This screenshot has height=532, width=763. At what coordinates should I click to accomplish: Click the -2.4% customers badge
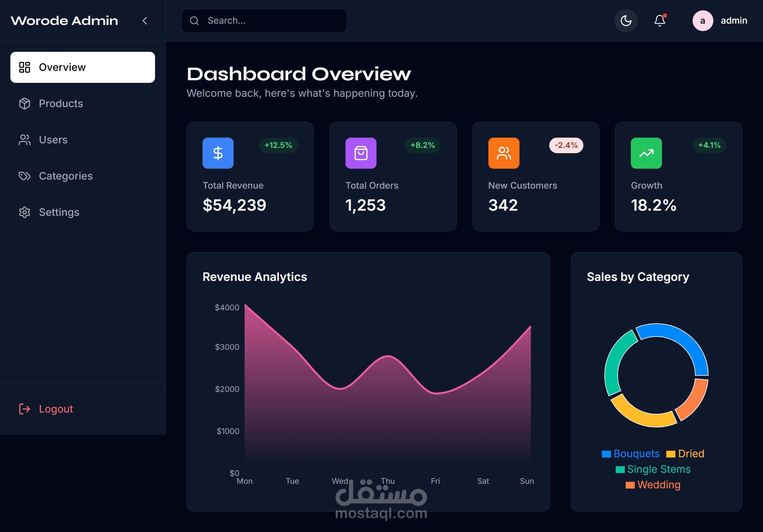566,145
